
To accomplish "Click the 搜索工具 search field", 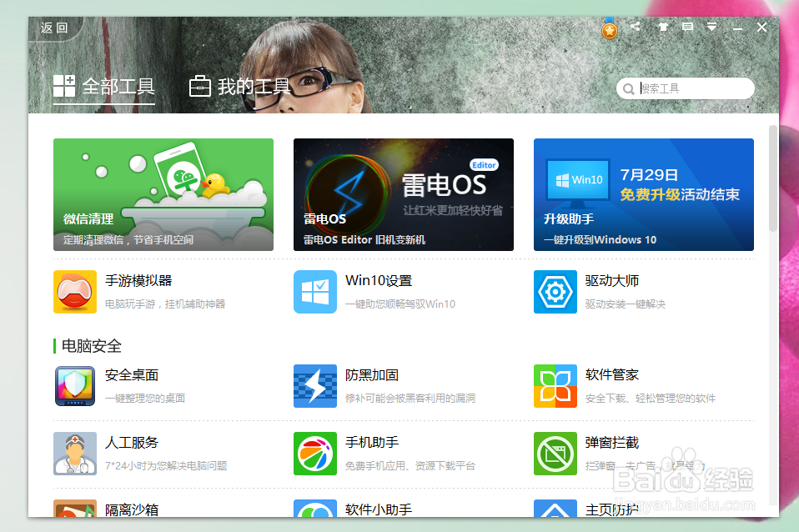I will click(686, 88).
